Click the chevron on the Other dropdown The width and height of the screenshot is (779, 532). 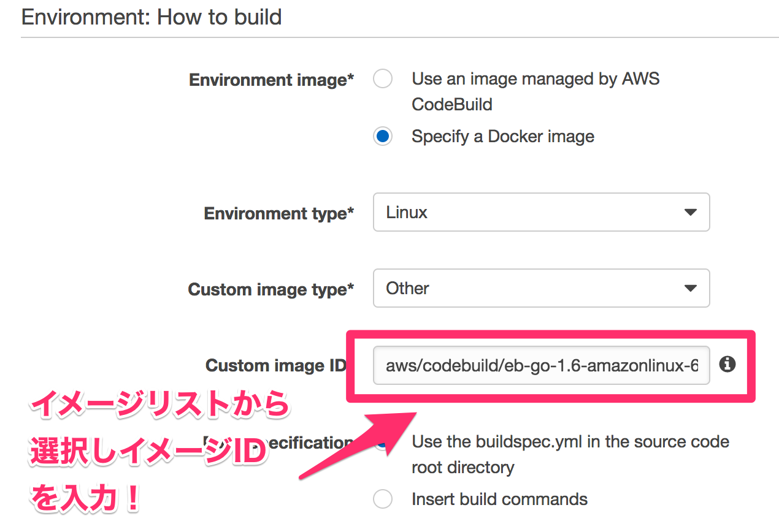point(692,288)
